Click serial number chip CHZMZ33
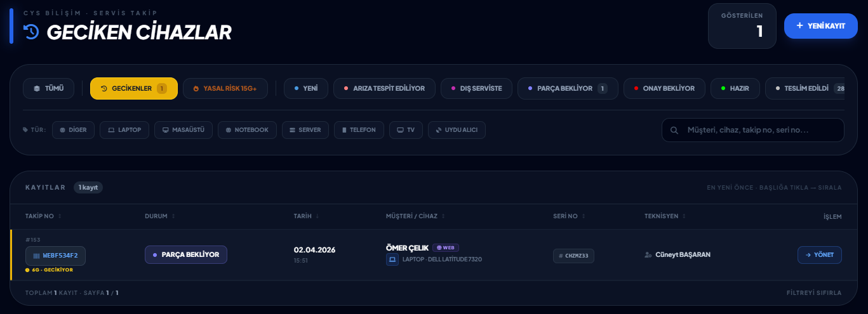 [x=573, y=256]
